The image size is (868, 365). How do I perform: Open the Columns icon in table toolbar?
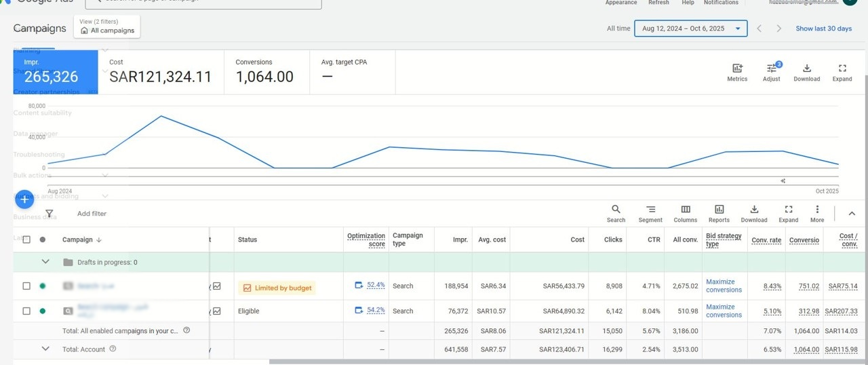[686, 210]
